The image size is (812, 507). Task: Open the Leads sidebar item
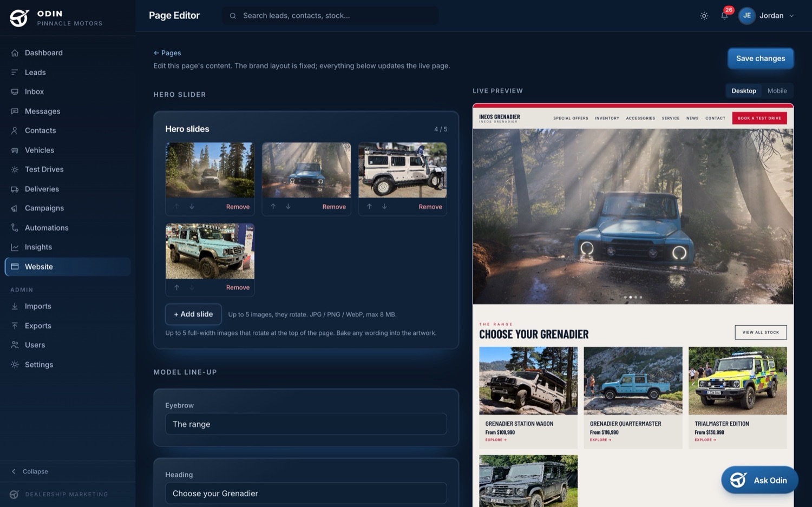[68, 72]
